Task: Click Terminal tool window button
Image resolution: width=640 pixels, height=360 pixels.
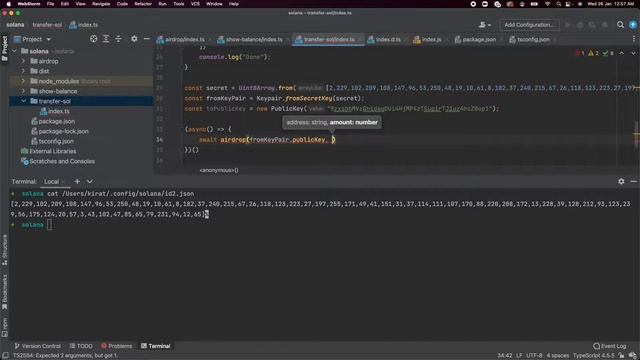Action: [x=156, y=346]
